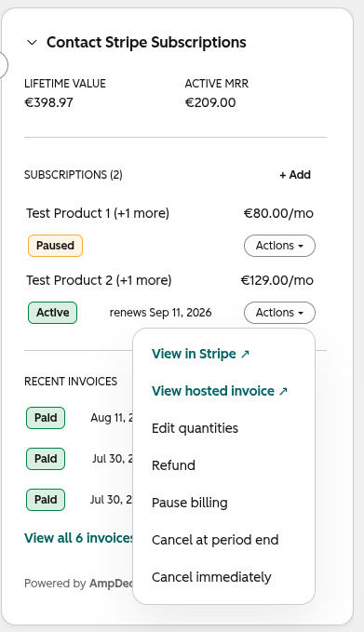Click Test Product 1 (+1 more) subscription
The width and height of the screenshot is (364, 632).
point(98,213)
